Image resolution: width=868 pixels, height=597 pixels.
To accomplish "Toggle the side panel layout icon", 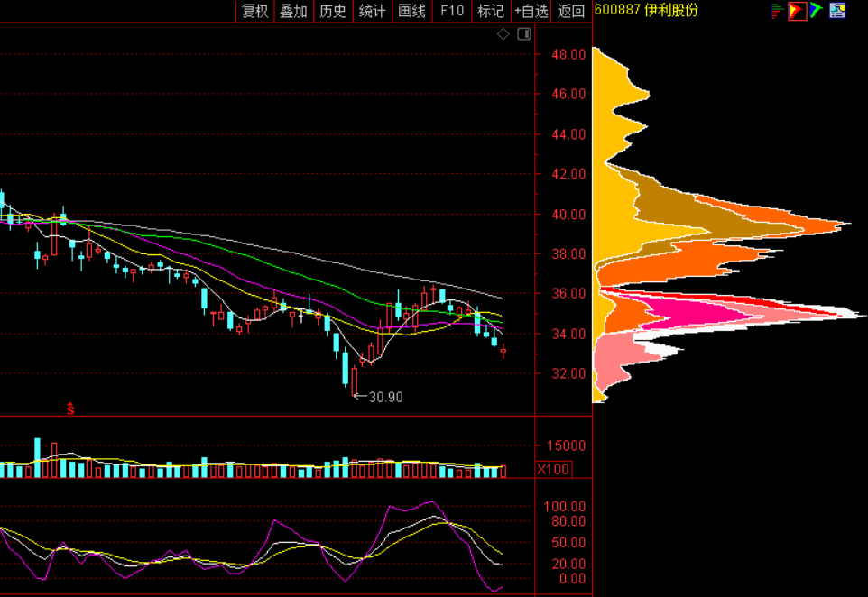I will coord(523,34).
